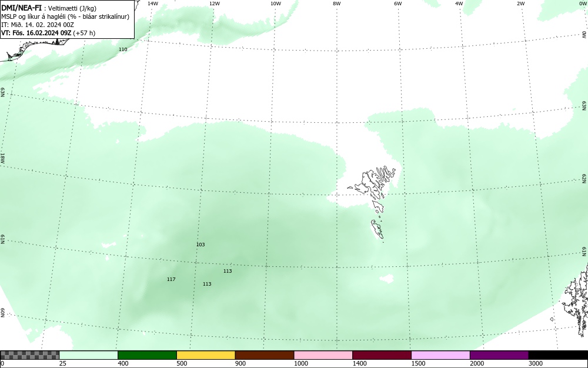Pick the maroon 1400-1500 legend swatch

coord(382,355)
